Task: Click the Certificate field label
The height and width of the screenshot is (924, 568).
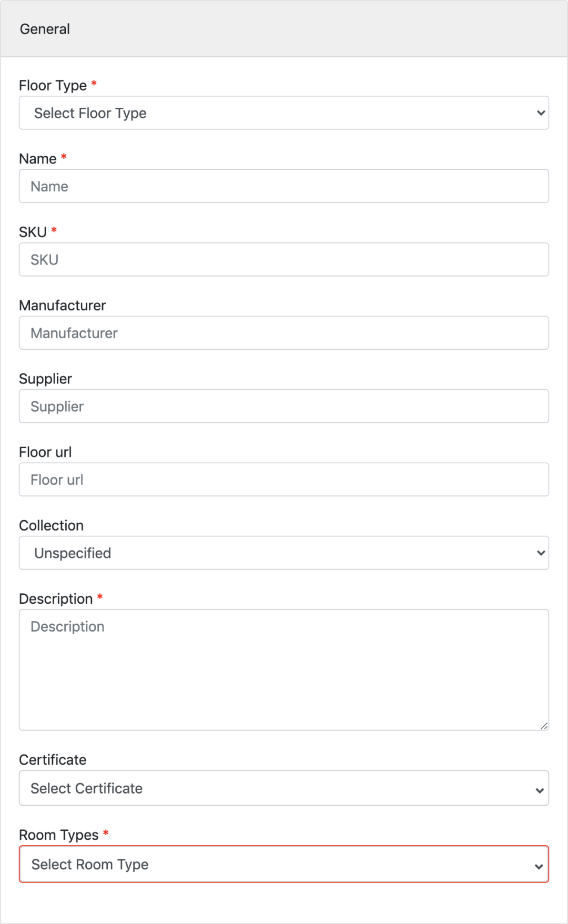Action: [x=53, y=760]
